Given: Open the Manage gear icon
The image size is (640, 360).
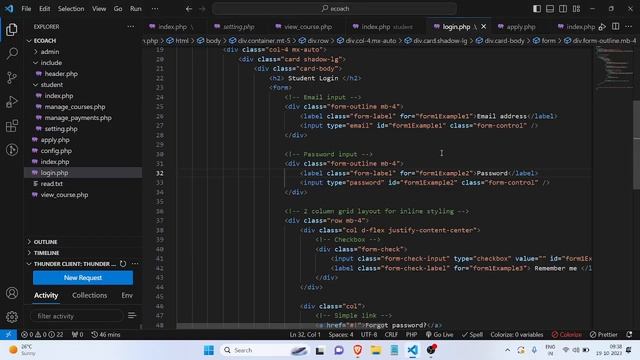Looking at the screenshot, I should (x=12, y=317).
